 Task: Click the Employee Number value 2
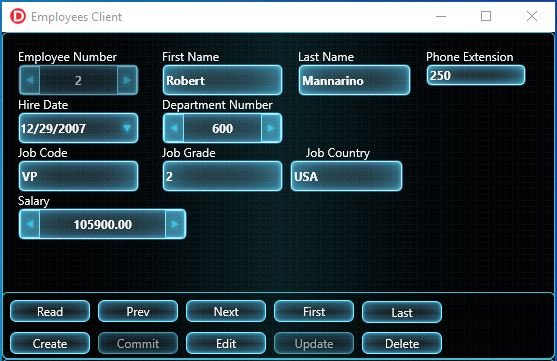pyautogui.click(x=78, y=81)
